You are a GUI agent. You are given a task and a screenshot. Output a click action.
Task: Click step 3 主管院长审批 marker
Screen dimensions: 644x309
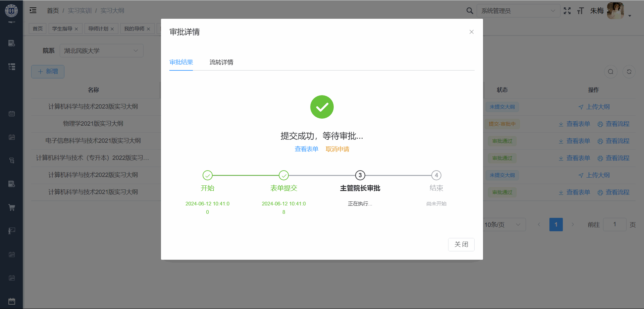[360, 175]
